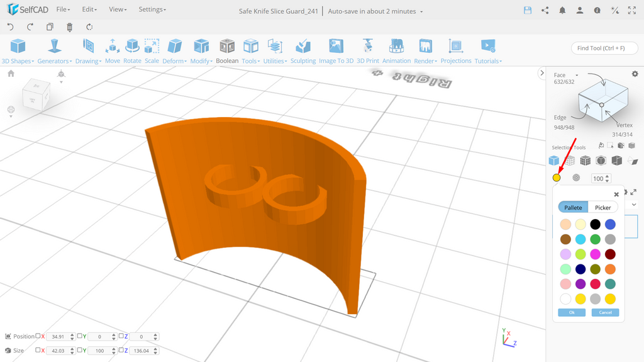The height and width of the screenshot is (362, 644).
Task: Click the Find Tool search field
Action: coord(604,48)
